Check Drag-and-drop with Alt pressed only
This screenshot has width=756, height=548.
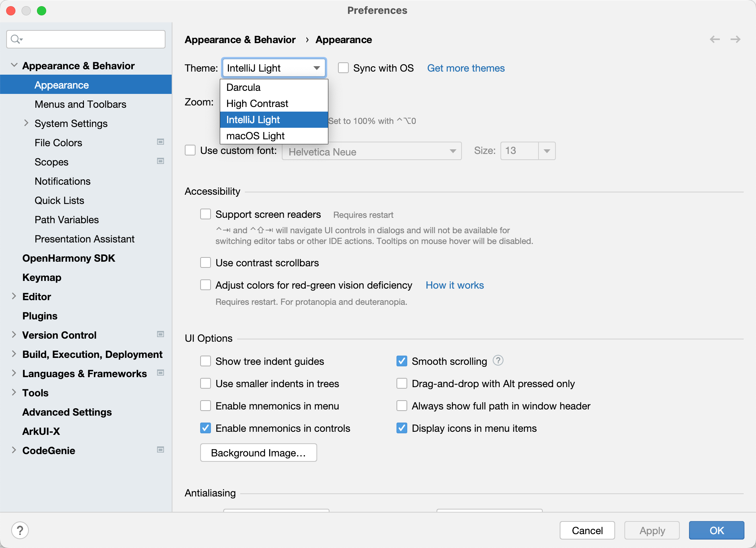tap(402, 383)
